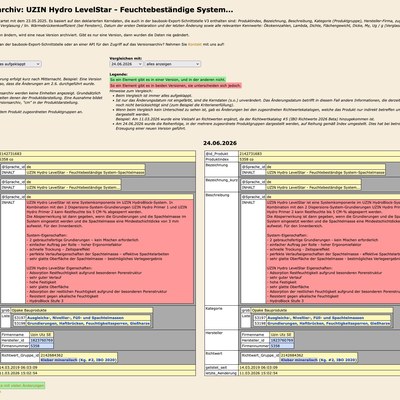Follow the Kontakt link in the intro text
The image size is (400, 400).
(195, 44)
